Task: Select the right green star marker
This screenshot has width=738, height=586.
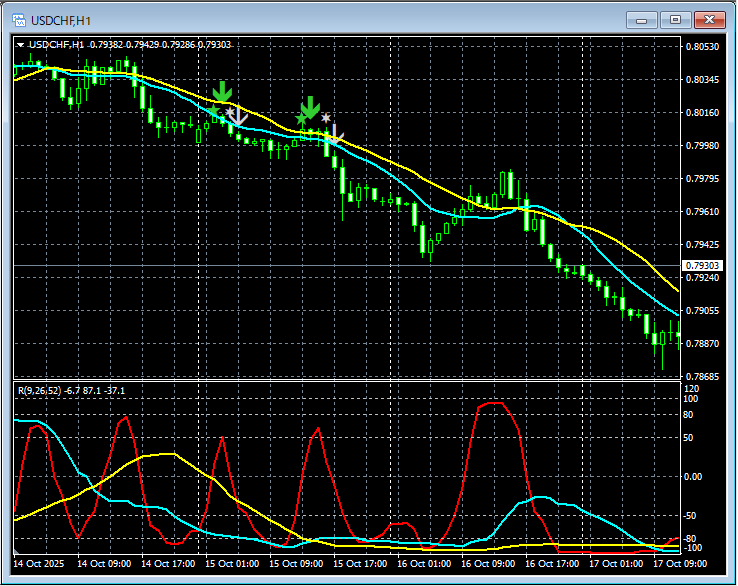Action: (x=301, y=120)
